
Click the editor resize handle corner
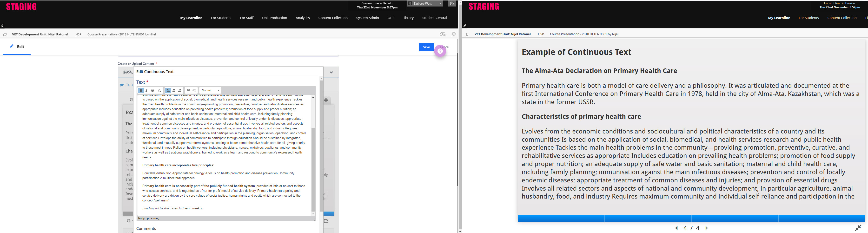pyautogui.click(x=314, y=220)
